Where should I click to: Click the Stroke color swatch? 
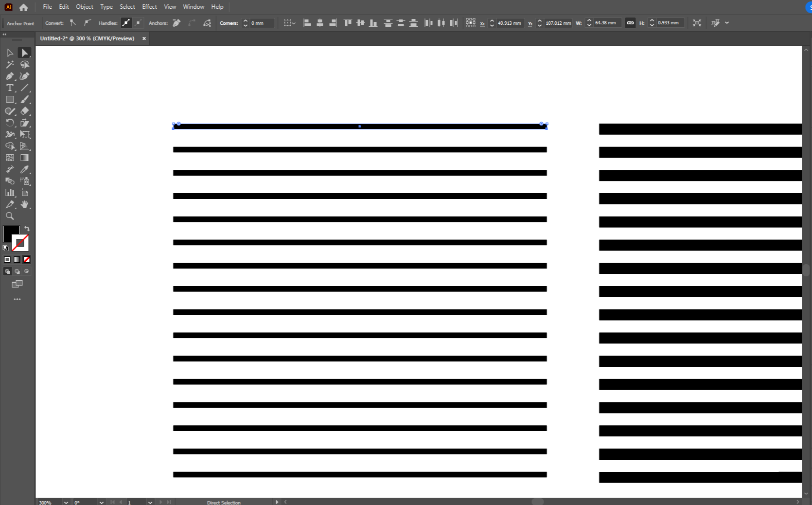click(x=20, y=243)
